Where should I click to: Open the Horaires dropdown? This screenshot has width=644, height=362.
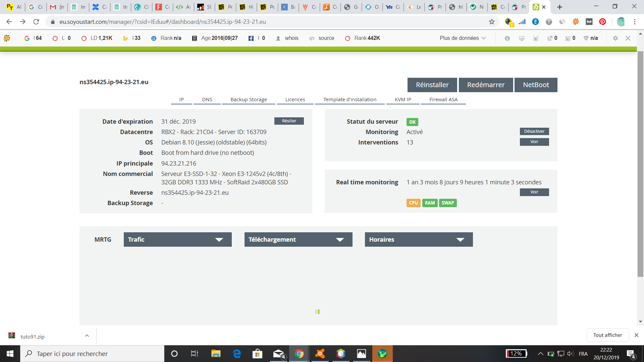tap(419, 240)
